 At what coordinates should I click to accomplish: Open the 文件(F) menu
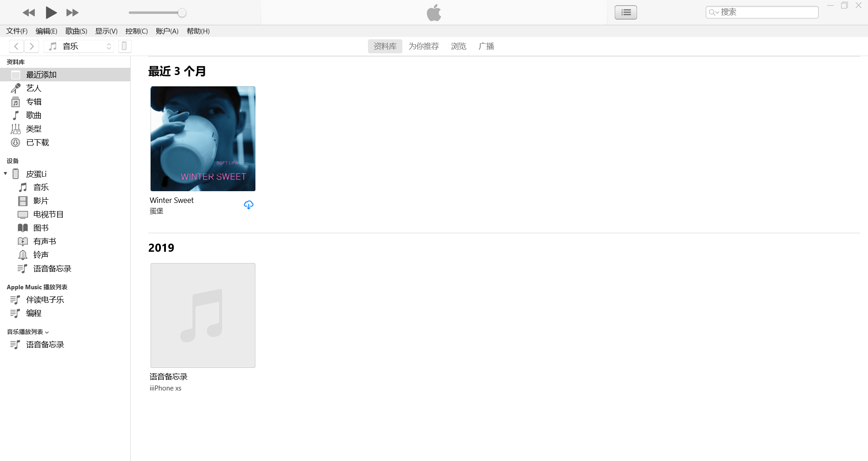click(x=17, y=31)
